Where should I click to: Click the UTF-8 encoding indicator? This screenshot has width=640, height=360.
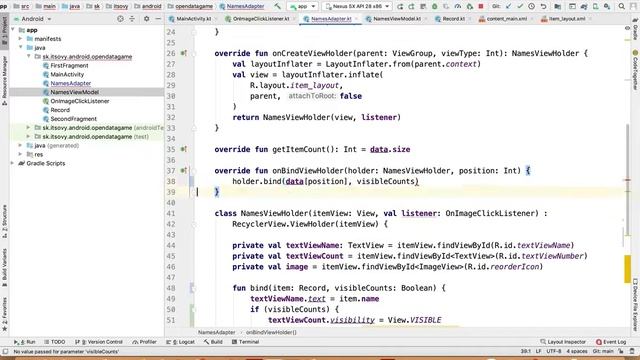pyautogui.click(x=554, y=351)
